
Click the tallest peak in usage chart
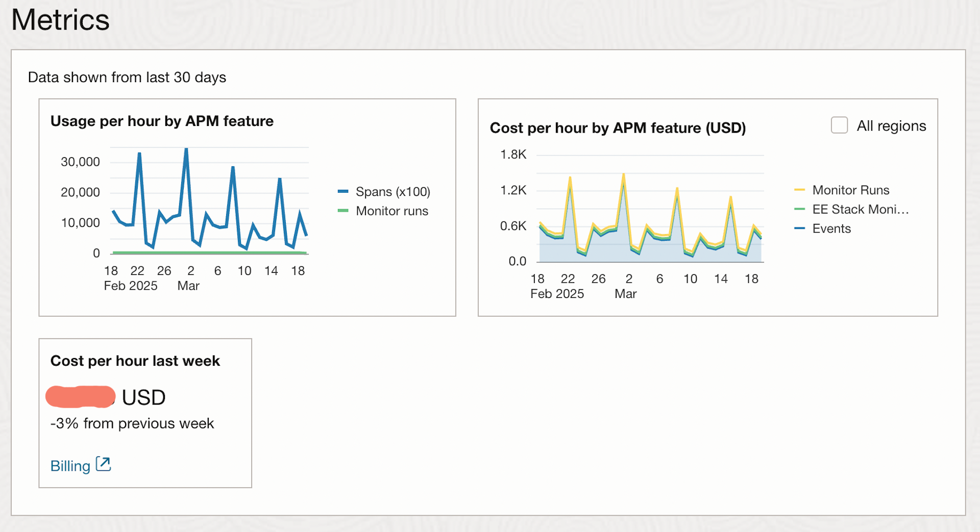(x=186, y=149)
